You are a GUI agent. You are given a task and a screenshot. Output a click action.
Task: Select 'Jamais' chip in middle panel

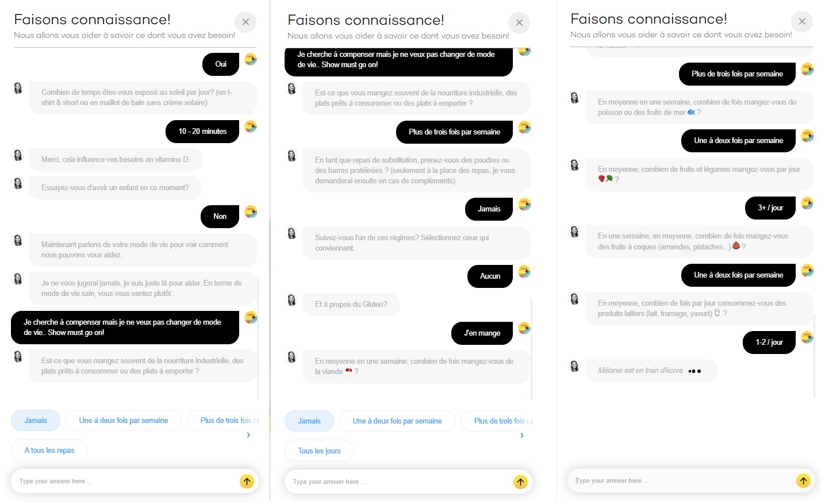tap(309, 421)
